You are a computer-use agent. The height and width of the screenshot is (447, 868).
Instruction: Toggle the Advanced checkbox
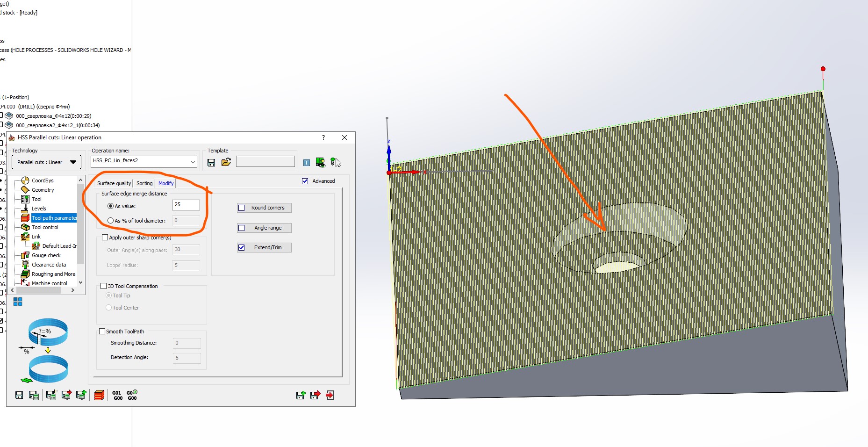pyautogui.click(x=305, y=181)
